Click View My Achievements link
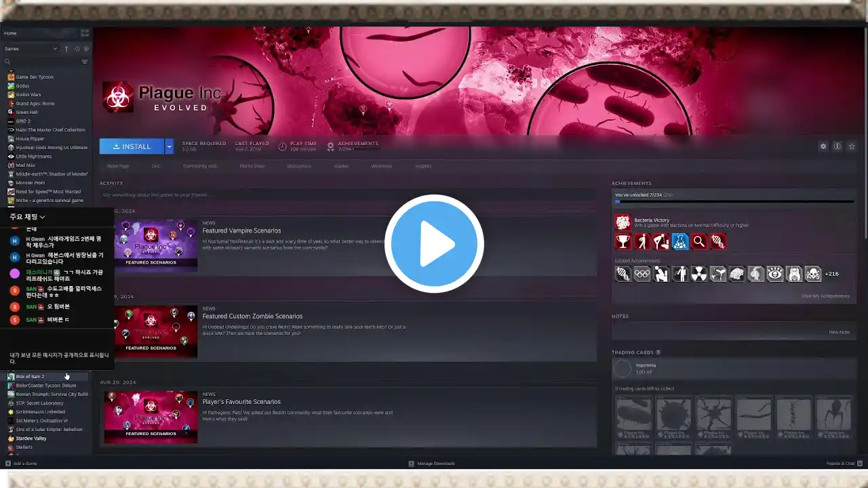The width and height of the screenshot is (868, 488). (825, 296)
